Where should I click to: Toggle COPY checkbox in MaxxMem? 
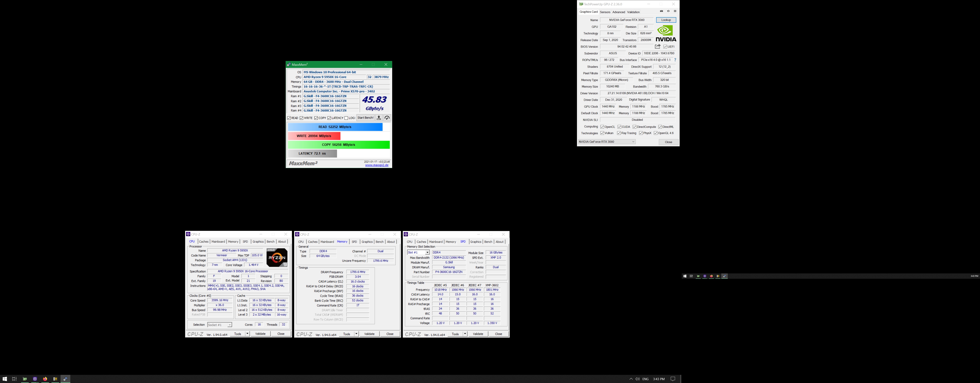point(316,118)
